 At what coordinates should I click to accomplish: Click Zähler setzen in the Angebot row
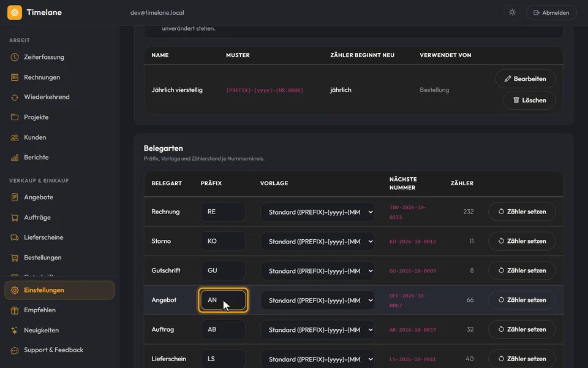click(522, 300)
